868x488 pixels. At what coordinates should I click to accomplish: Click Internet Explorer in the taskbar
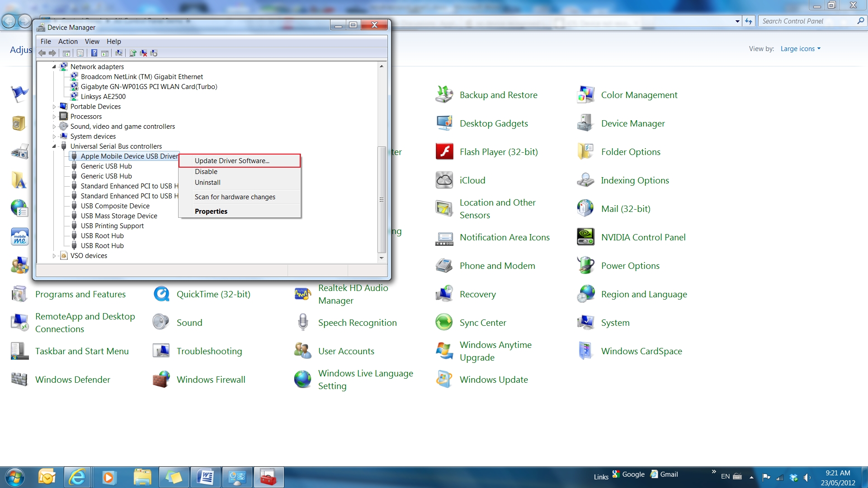77,477
